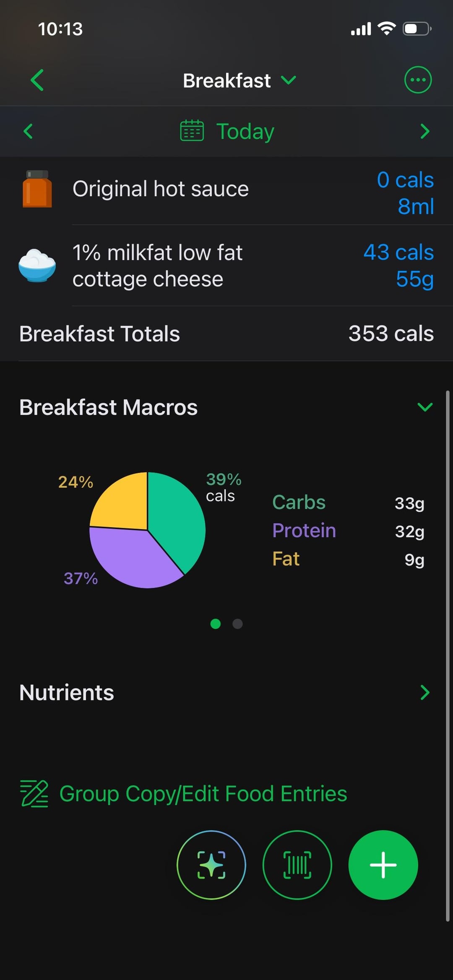Launch the AI food scanner
This screenshot has width=453, height=980.
point(211,865)
